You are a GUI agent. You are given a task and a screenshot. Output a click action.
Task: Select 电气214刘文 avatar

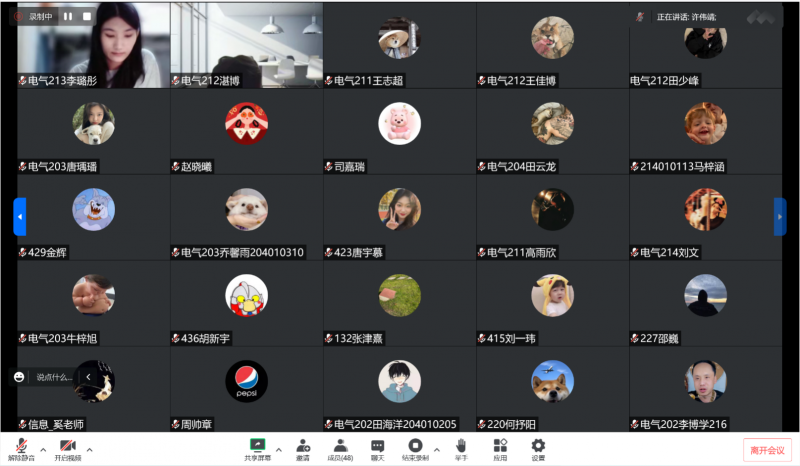click(706, 209)
